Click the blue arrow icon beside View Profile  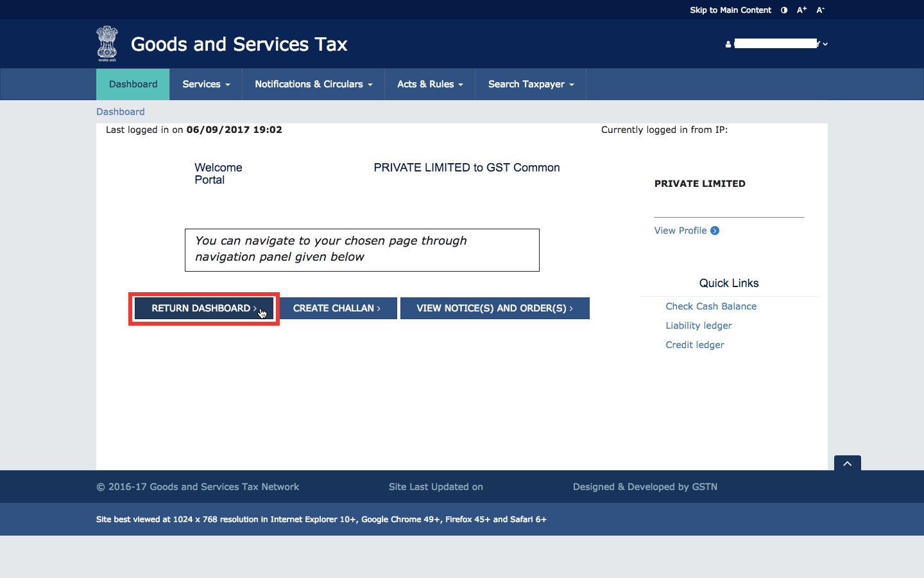(714, 231)
